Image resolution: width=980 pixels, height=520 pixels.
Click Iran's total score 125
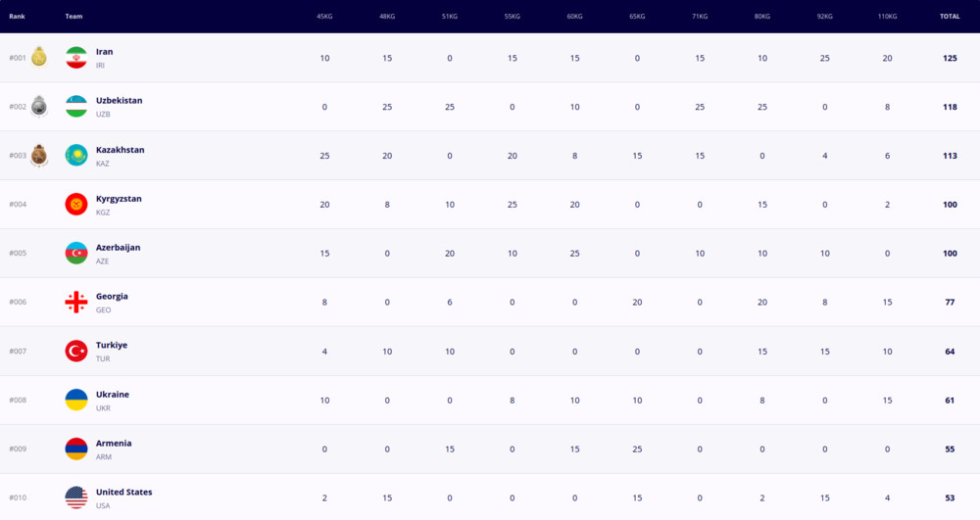point(950,58)
